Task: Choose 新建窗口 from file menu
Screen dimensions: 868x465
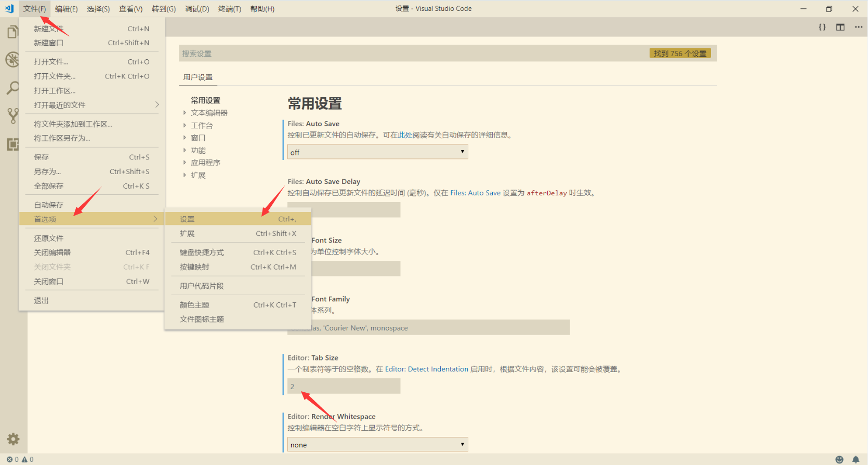Action: coord(91,43)
